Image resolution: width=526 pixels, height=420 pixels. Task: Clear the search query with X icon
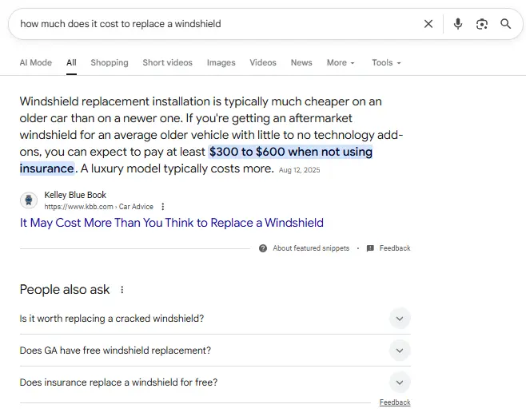[x=428, y=24]
